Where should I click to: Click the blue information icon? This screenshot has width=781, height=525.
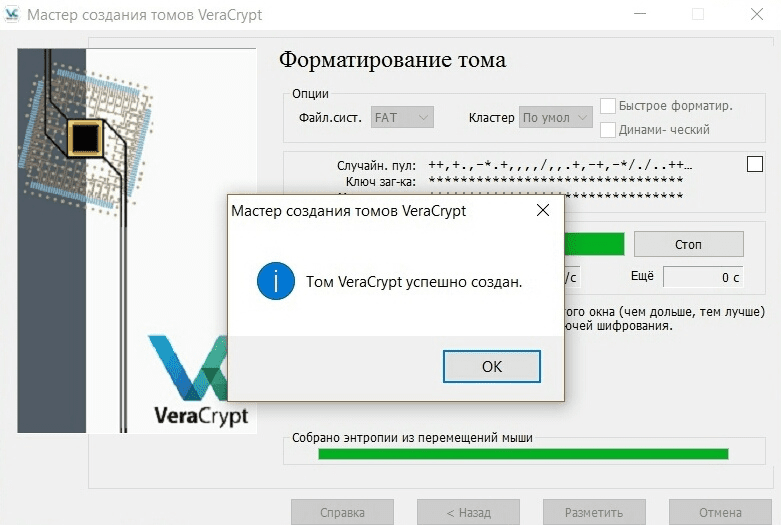pyautogui.click(x=275, y=281)
